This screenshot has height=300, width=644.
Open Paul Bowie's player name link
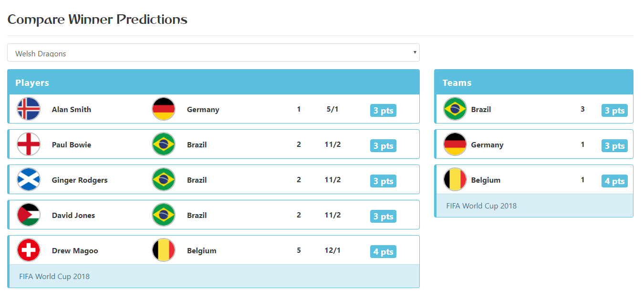click(x=72, y=145)
